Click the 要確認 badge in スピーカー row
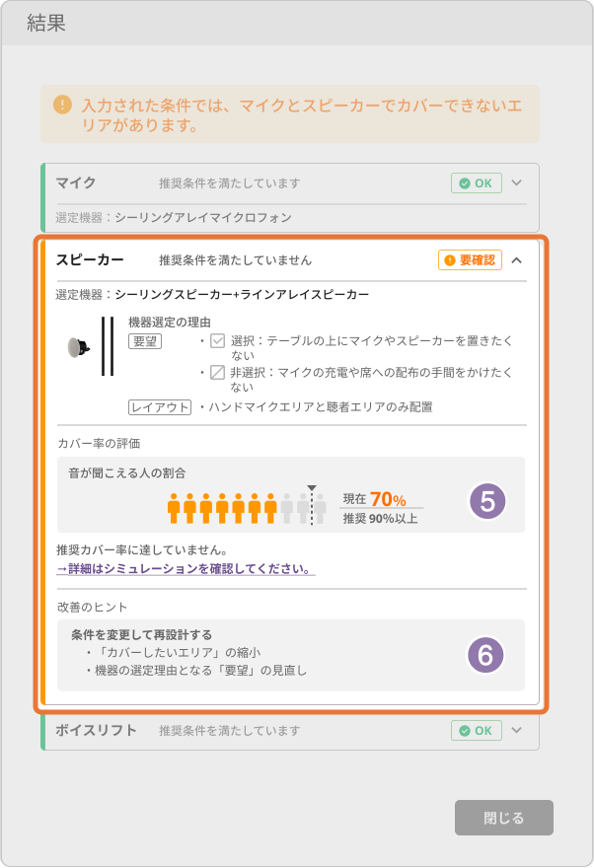Image resolution: width=594 pixels, height=868 pixels. pos(470,260)
